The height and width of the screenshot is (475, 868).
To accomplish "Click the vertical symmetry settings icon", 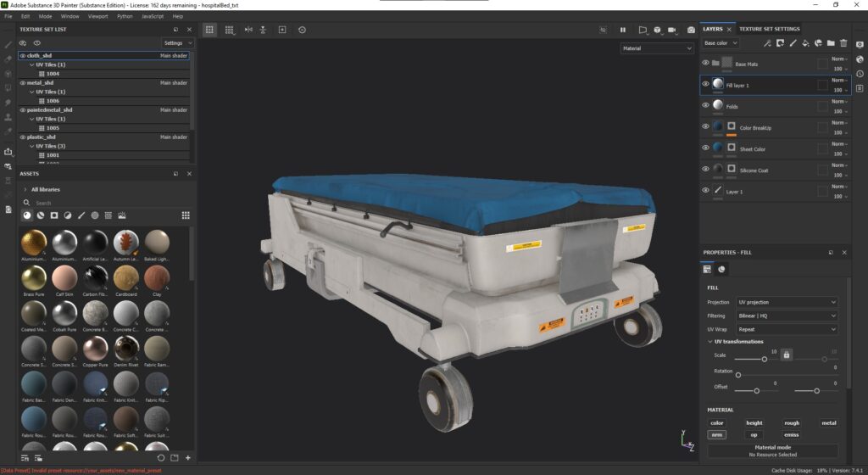I will pos(263,30).
